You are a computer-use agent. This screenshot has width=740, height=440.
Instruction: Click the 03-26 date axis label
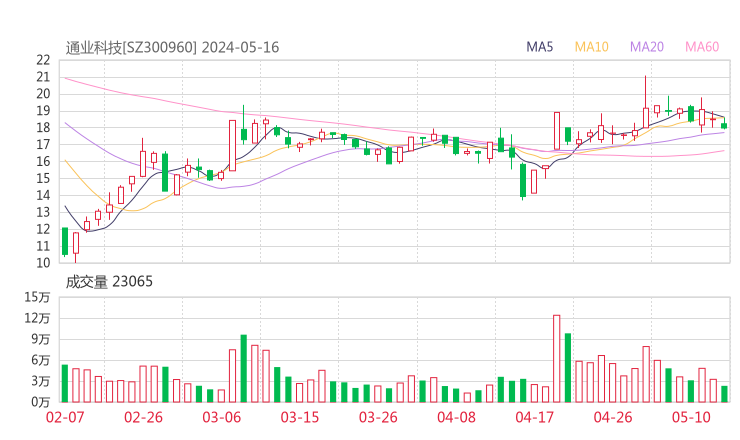pyautogui.click(x=378, y=417)
